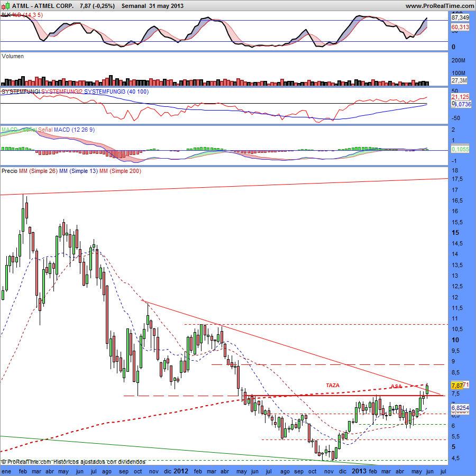Click the MM (Simple 13) legend label
Screen dimensions: 476x476
(x=78, y=171)
